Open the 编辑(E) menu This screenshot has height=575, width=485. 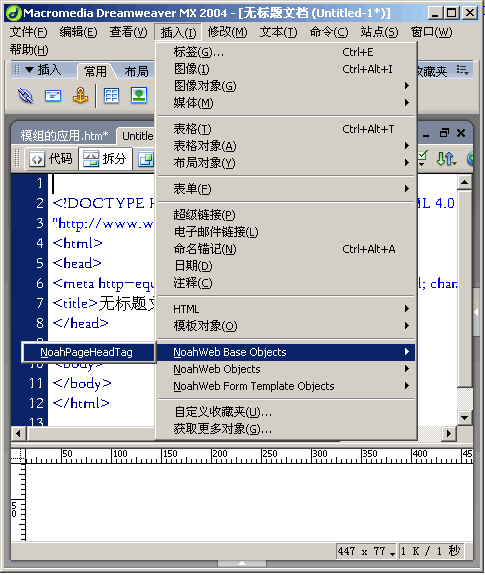pyautogui.click(x=78, y=32)
